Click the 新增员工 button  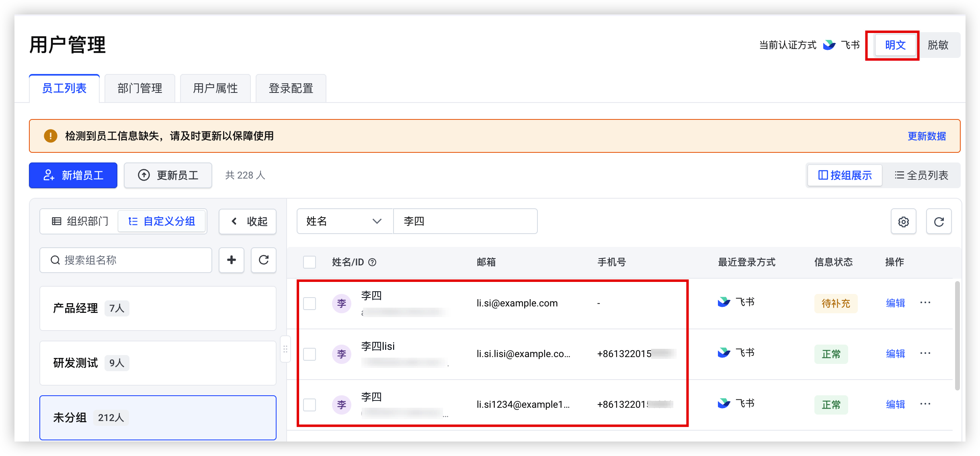73,175
